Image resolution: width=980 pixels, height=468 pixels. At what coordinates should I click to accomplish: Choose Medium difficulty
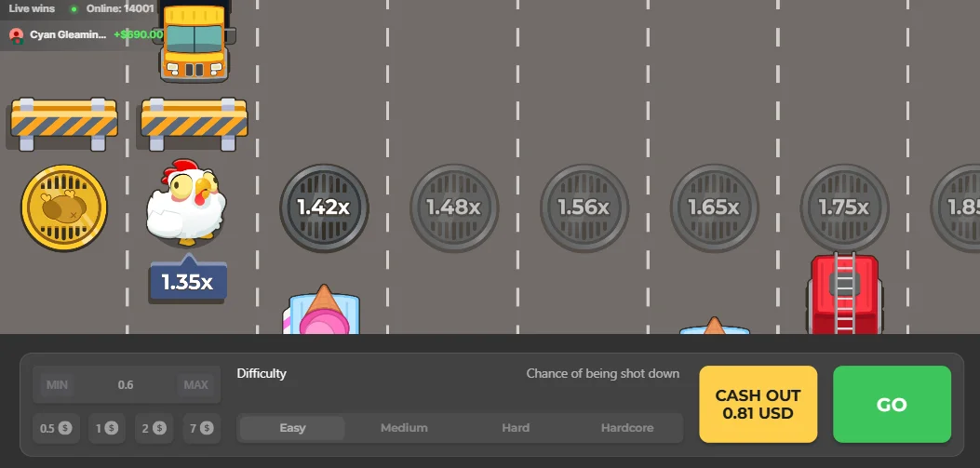(x=404, y=428)
